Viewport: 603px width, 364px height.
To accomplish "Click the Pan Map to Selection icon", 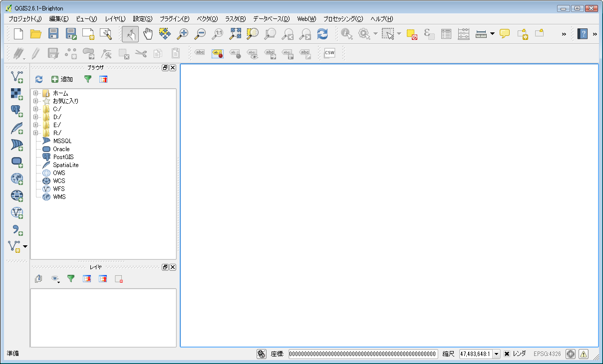I will coord(165,34).
